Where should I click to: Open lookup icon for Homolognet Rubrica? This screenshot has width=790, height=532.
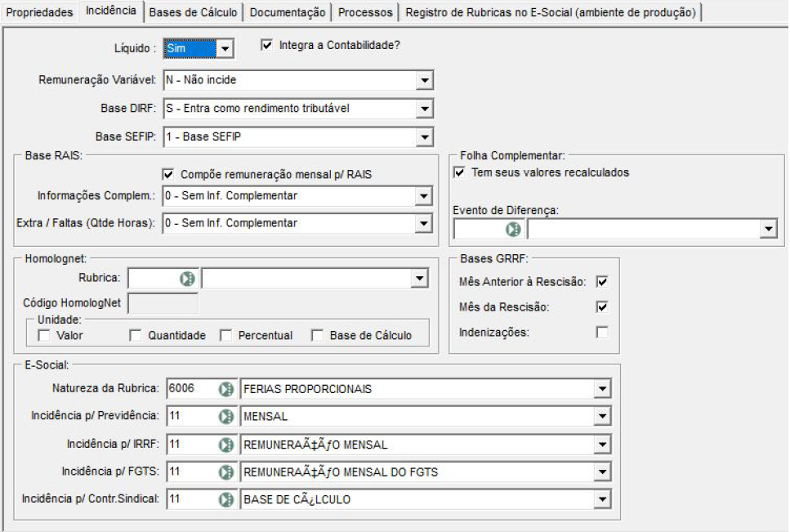click(187, 278)
